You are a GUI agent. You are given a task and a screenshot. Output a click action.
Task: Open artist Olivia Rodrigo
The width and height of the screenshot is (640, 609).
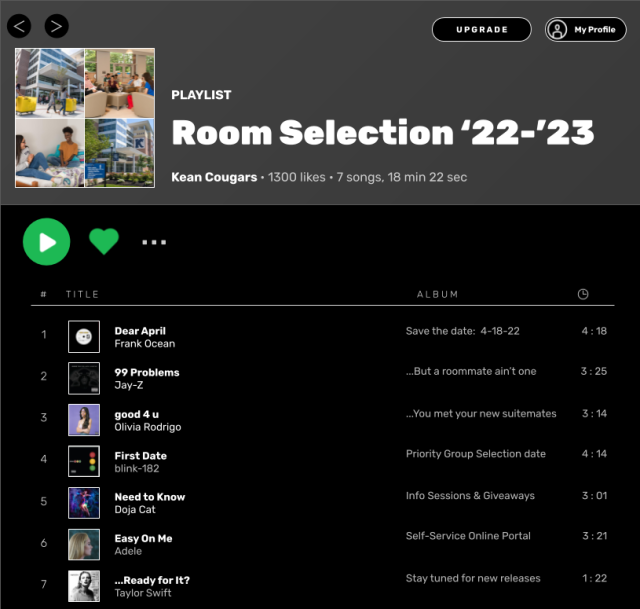[148, 427]
